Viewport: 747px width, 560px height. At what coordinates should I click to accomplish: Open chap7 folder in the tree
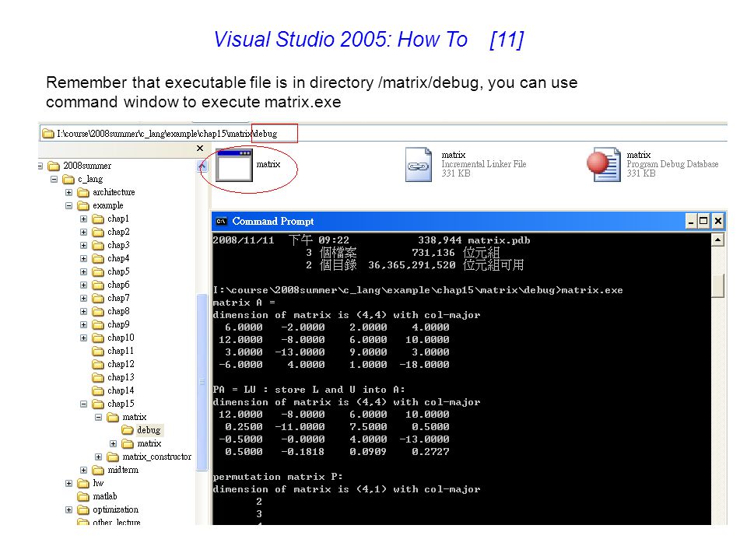118,298
